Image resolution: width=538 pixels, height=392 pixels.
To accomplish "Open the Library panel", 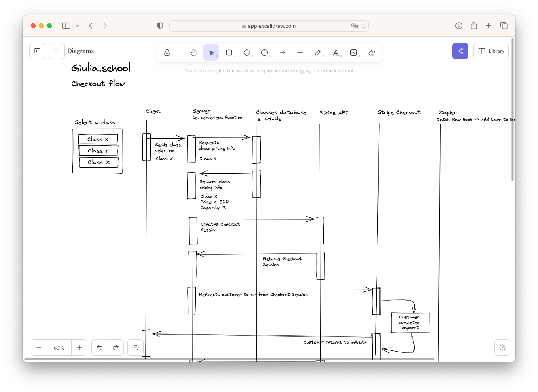I will coord(491,51).
